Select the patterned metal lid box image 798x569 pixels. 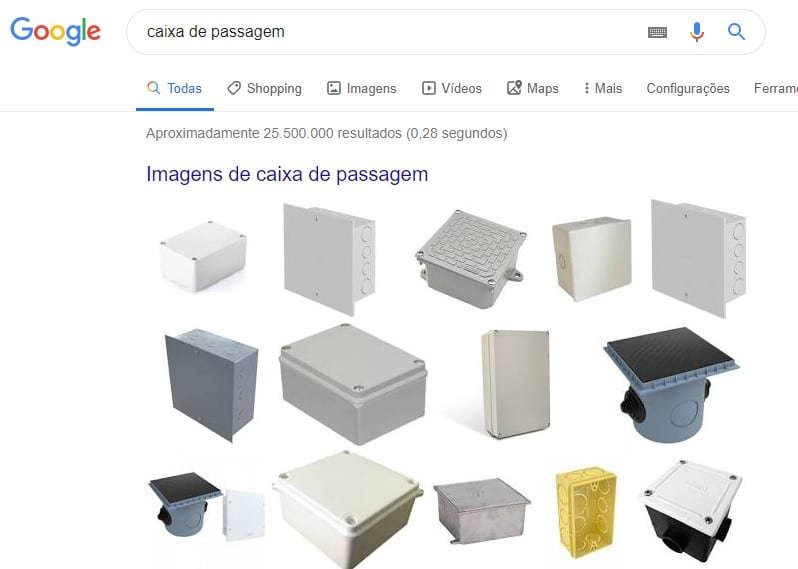[471, 258]
